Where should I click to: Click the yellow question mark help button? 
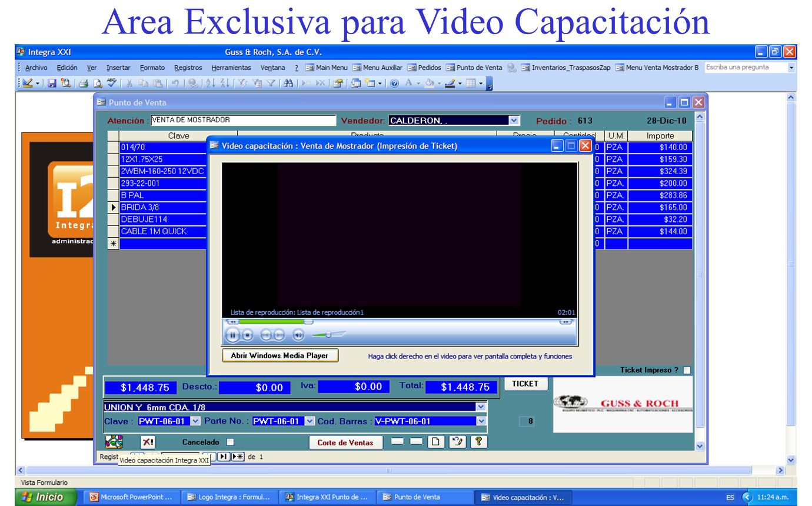[x=478, y=441]
